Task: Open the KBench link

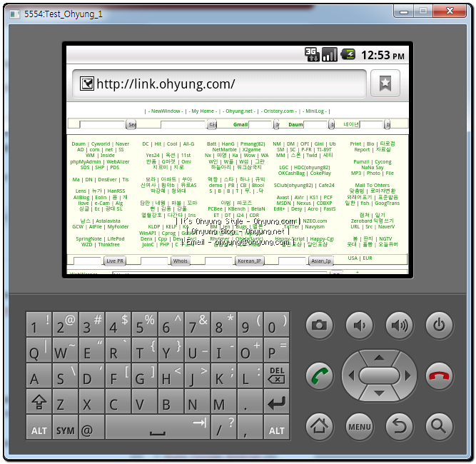Action: [236, 209]
